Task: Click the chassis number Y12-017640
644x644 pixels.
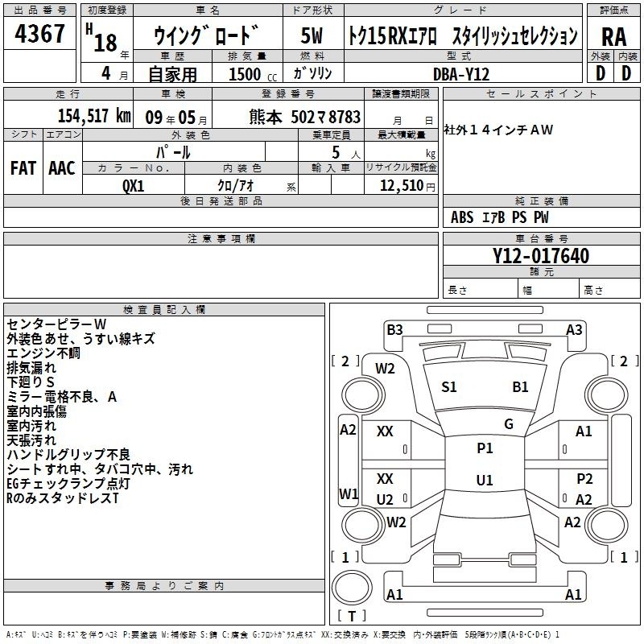Action: 540,257
